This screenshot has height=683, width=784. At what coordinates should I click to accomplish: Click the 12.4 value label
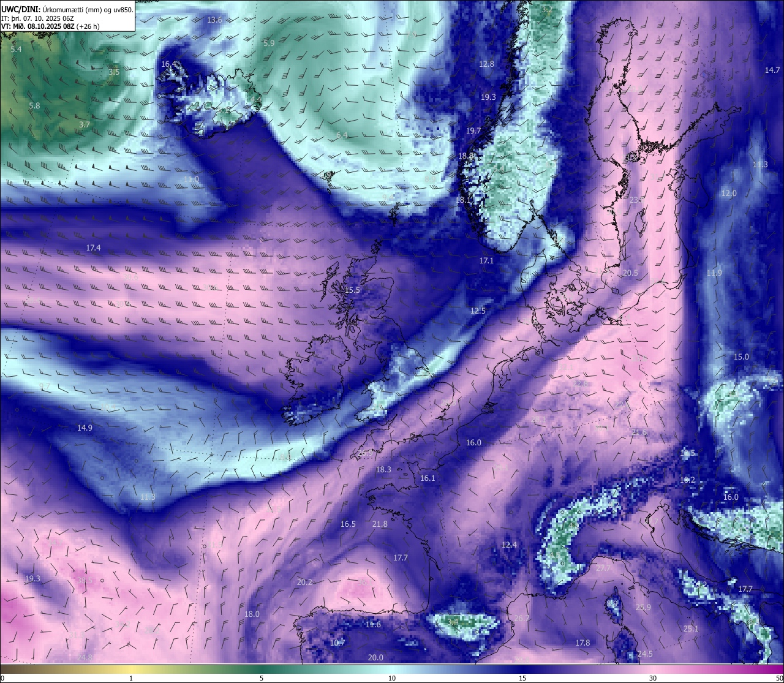[x=509, y=545]
